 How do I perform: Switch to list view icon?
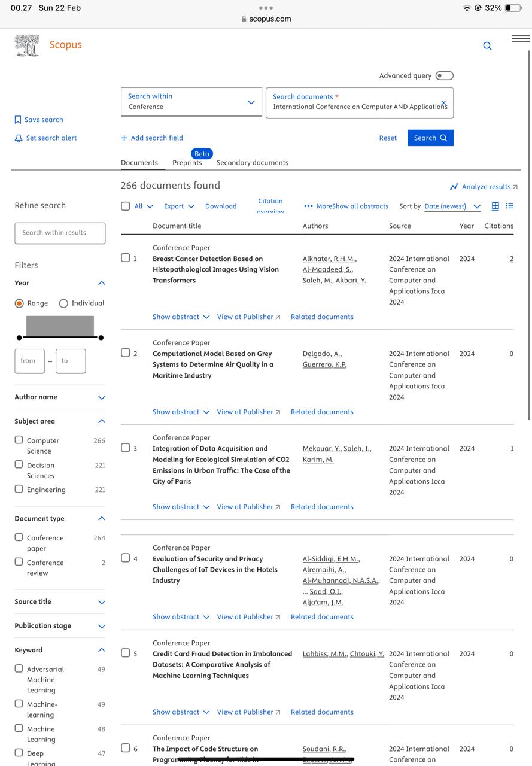[510, 206]
